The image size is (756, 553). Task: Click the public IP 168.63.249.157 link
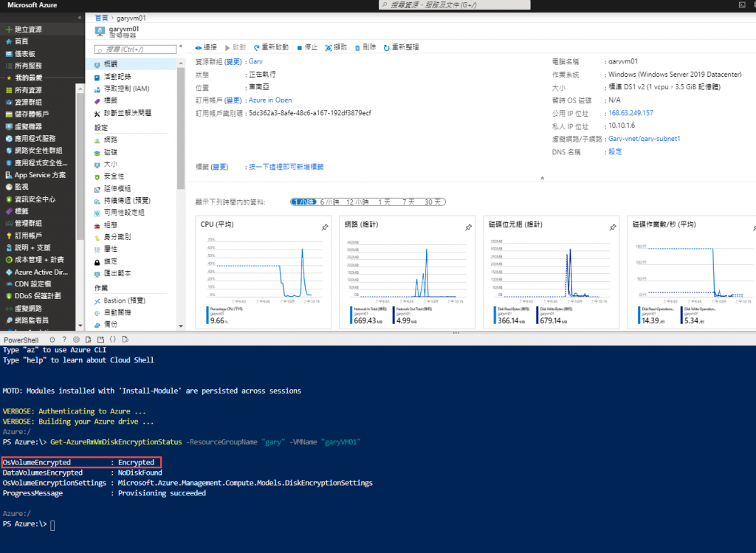click(x=630, y=113)
